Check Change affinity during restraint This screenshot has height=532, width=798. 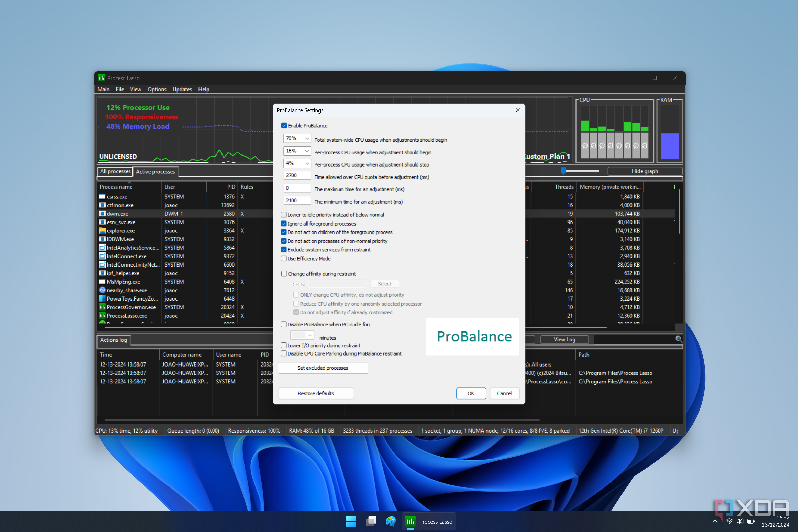point(284,274)
